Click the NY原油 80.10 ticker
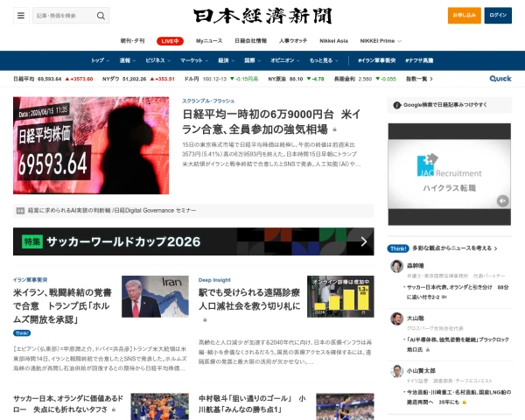Viewport: 525px width, 420px height. click(x=296, y=79)
